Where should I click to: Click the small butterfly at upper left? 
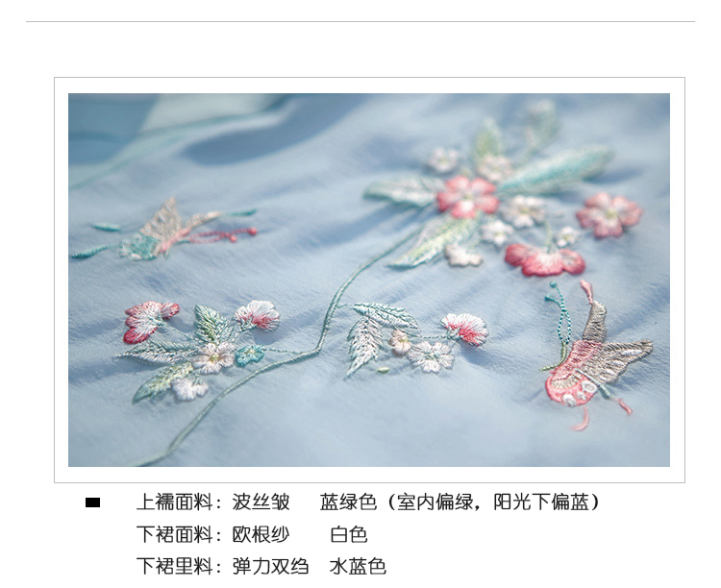(x=164, y=230)
